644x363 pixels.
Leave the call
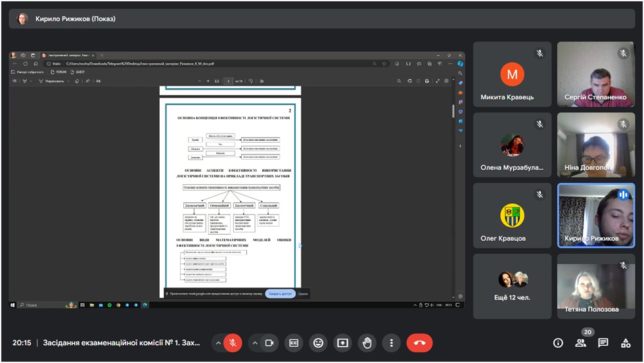pos(419,343)
